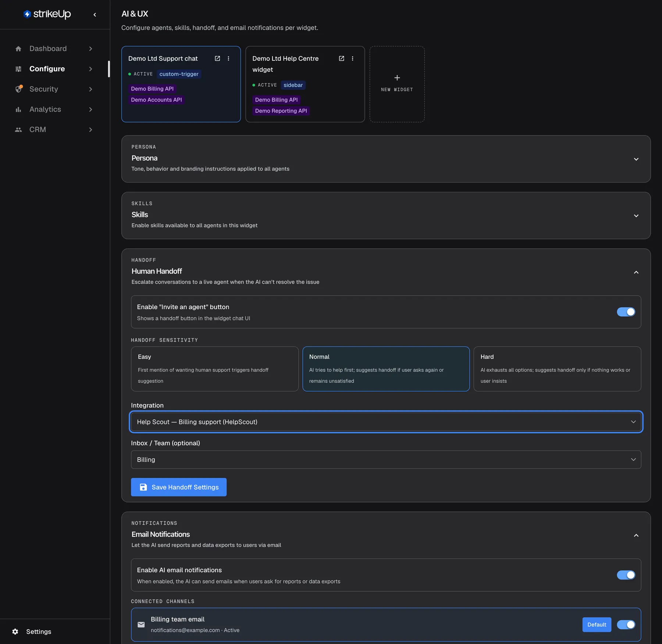The image size is (662, 644).
Task: Click the Default badge button
Action: [x=597, y=625]
